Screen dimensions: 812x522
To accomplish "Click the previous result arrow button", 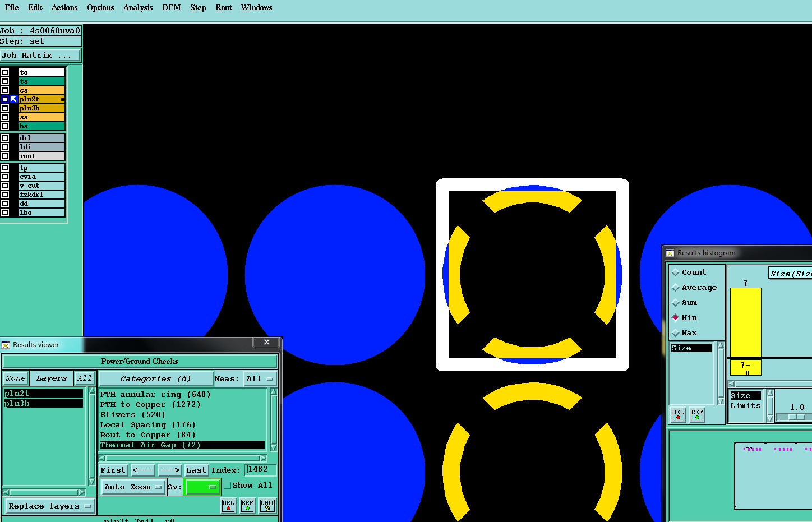I will tap(143, 470).
